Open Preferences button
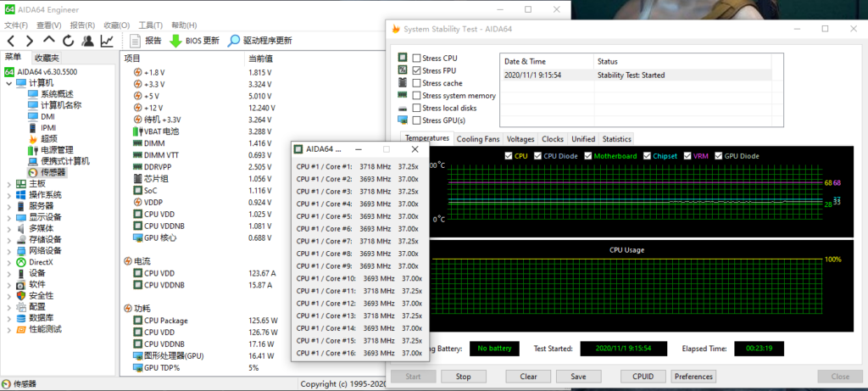This screenshot has height=391, width=868. pos(693,377)
